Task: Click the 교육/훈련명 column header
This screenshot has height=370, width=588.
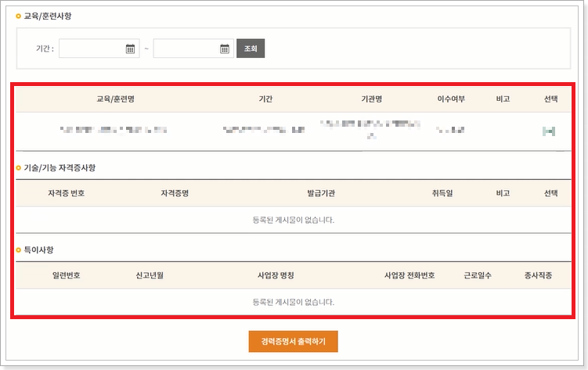Action: (116, 99)
